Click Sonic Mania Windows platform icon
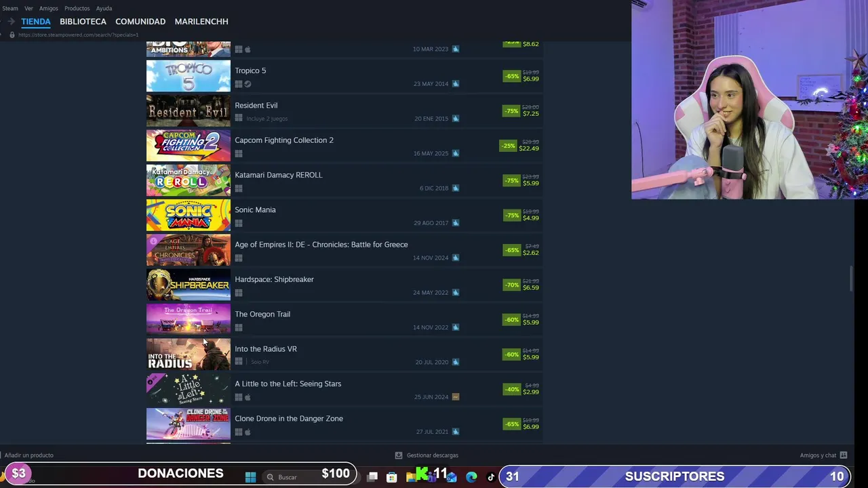The image size is (868, 488). (x=239, y=223)
